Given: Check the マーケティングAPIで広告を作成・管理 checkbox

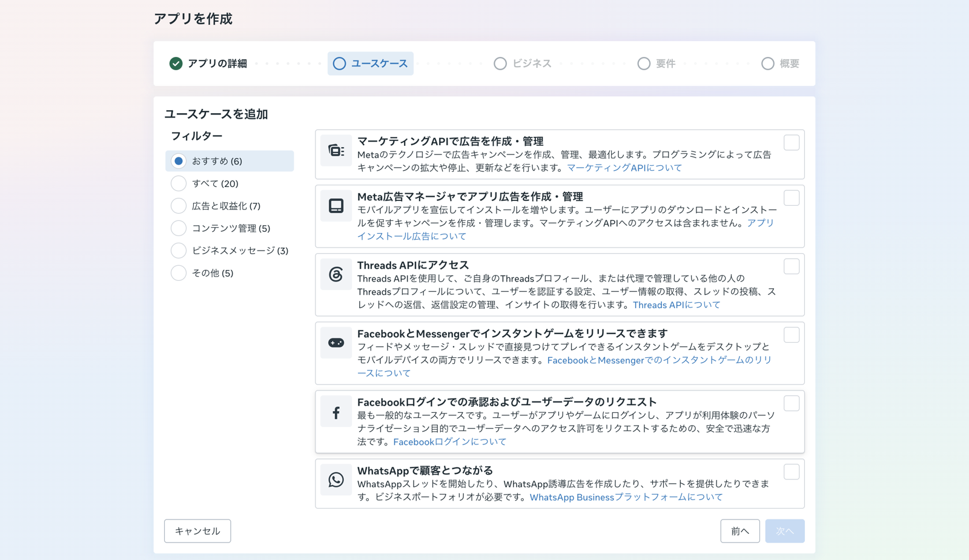Looking at the screenshot, I should 792,142.
